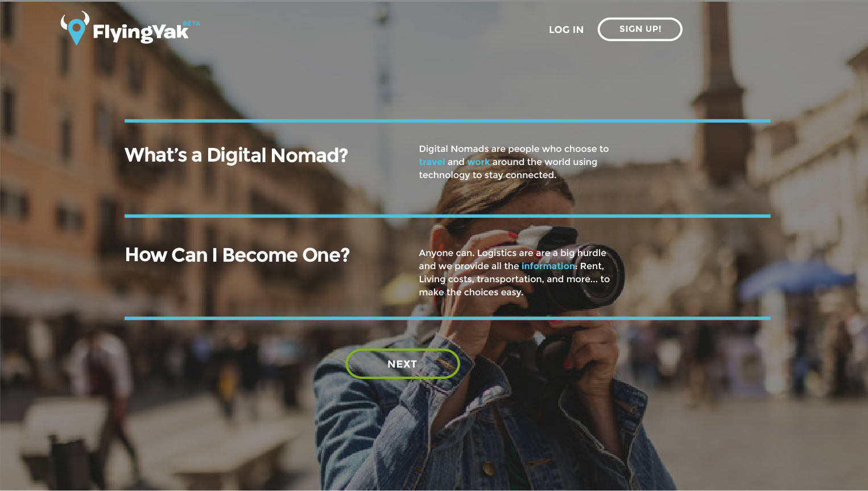Click the blue umbrella in the background photo
Image resolution: width=868 pixels, height=491 pixels.
click(x=799, y=278)
